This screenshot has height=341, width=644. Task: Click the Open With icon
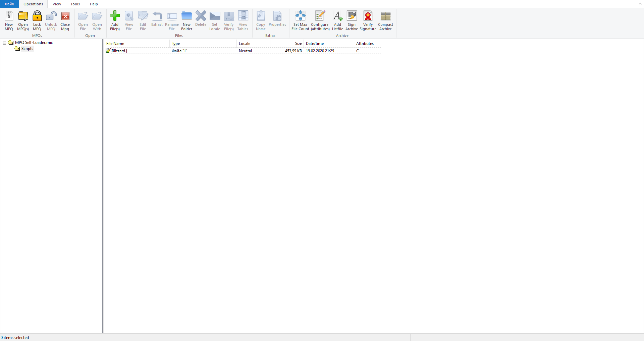pos(97,21)
